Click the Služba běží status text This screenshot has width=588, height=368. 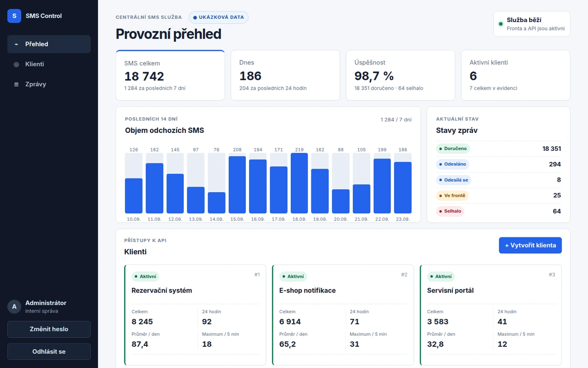[x=524, y=20]
